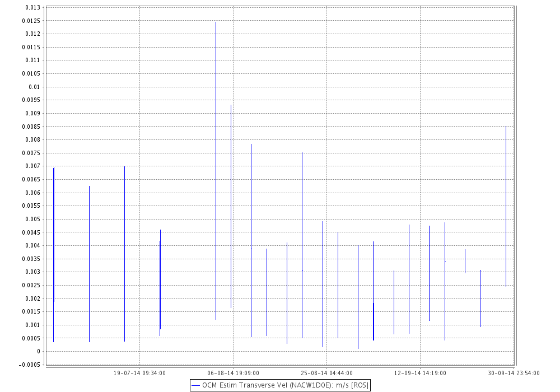The image size is (560, 392).
Task: Select x-axis label 12-09-14 14:19:00
Action: [x=420, y=373]
